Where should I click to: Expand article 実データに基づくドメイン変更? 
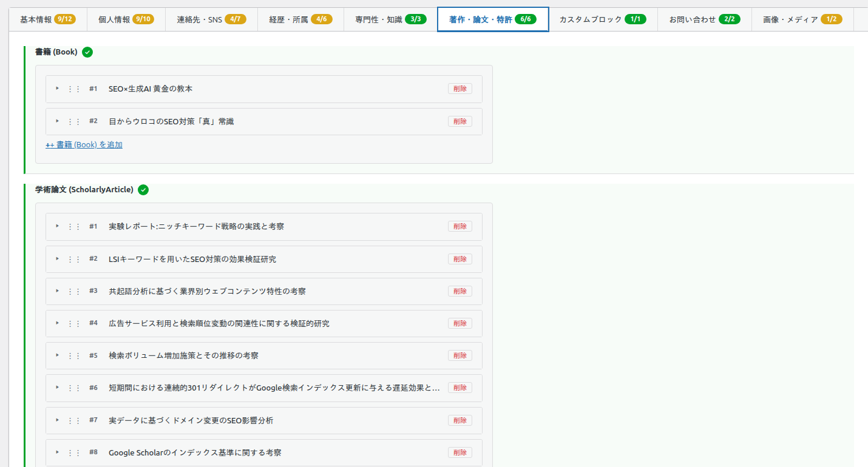(58, 420)
